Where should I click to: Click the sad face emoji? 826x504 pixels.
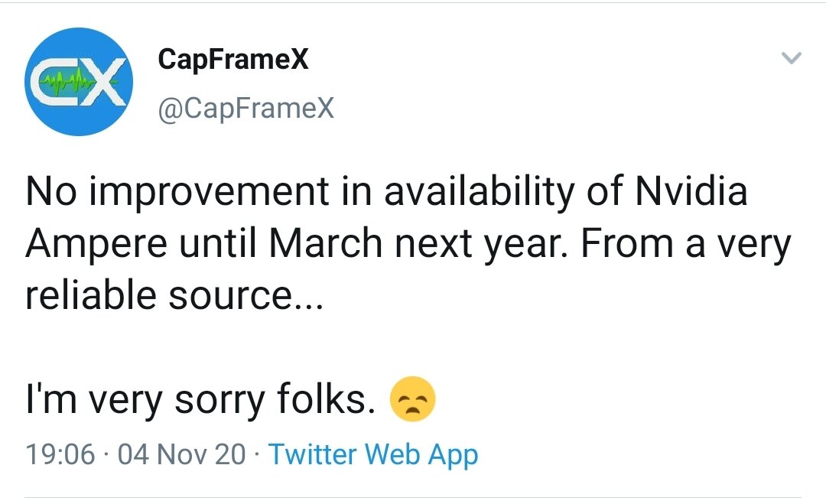(x=412, y=398)
